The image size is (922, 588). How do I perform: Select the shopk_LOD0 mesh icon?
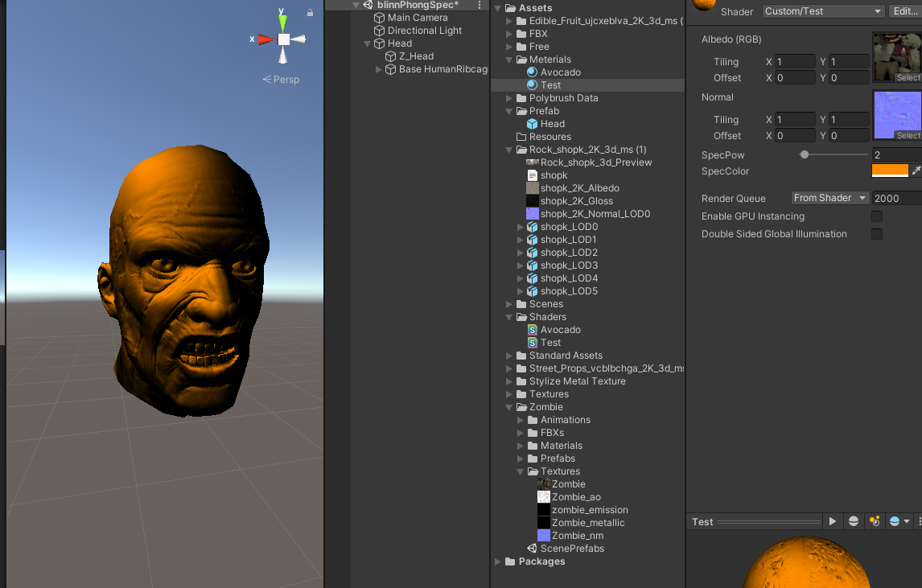pos(532,227)
